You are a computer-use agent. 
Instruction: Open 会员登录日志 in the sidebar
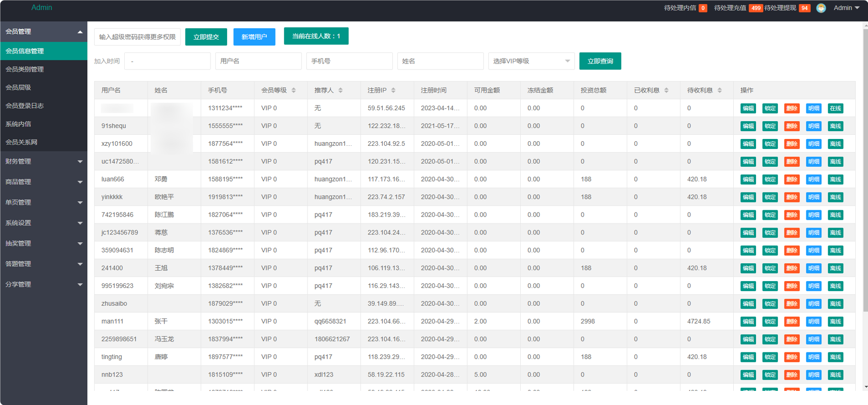(25, 106)
